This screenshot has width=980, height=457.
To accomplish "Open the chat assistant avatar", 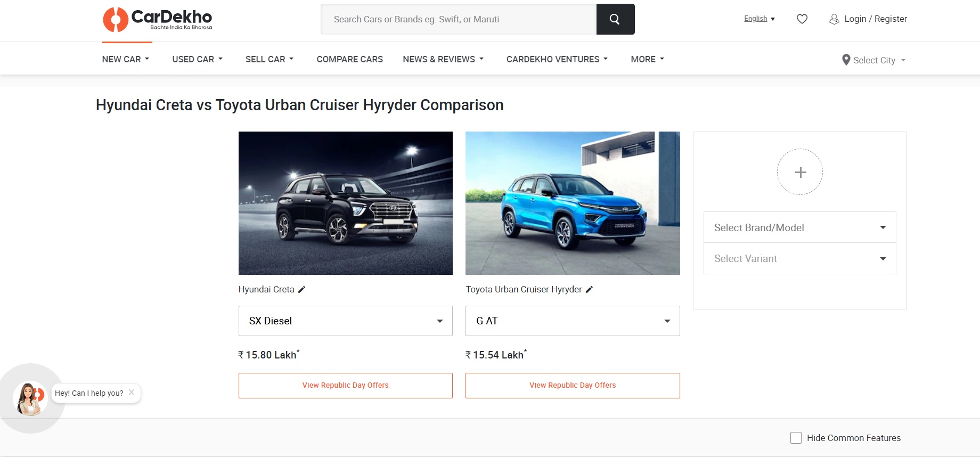I will click(x=30, y=398).
